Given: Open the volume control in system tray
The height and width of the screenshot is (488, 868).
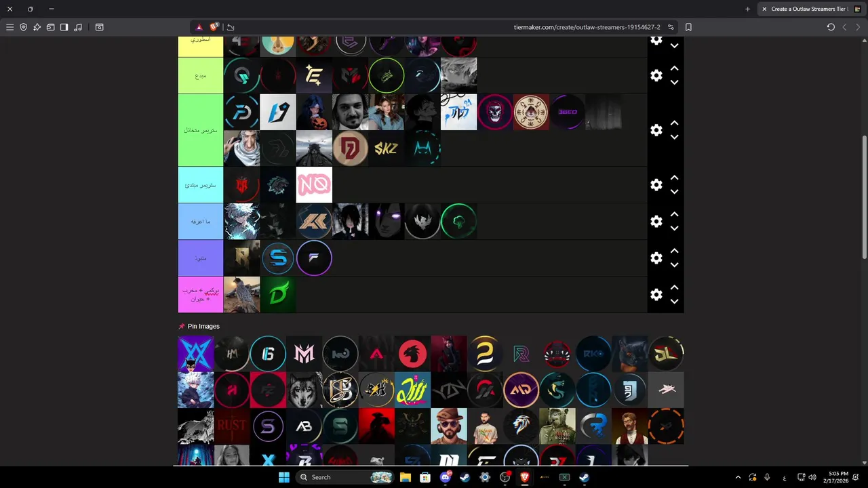Looking at the screenshot, I should [812, 477].
